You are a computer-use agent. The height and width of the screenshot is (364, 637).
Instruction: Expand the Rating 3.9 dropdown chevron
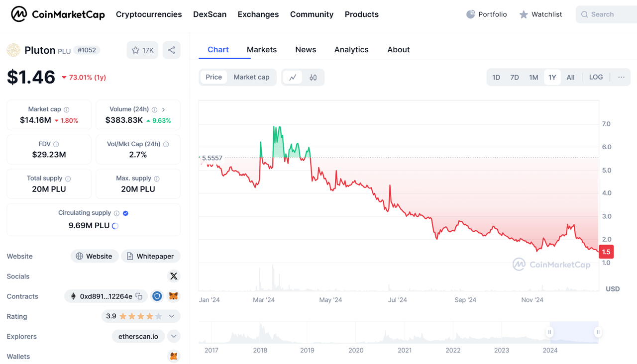(x=172, y=316)
